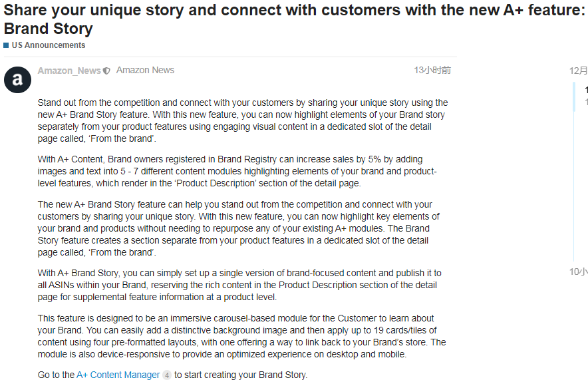The height and width of the screenshot is (382, 588).
Task: Click the blue timeline scroller handle
Action: pos(574,96)
